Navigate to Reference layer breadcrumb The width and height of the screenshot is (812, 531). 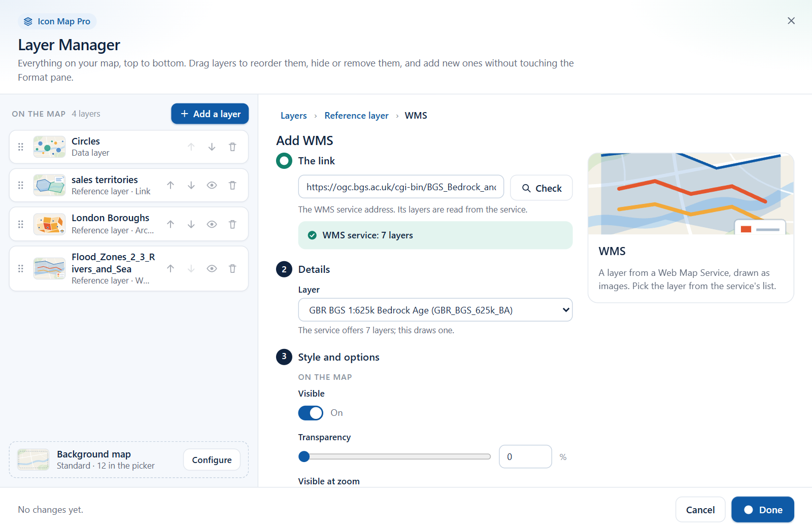click(x=357, y=116)
